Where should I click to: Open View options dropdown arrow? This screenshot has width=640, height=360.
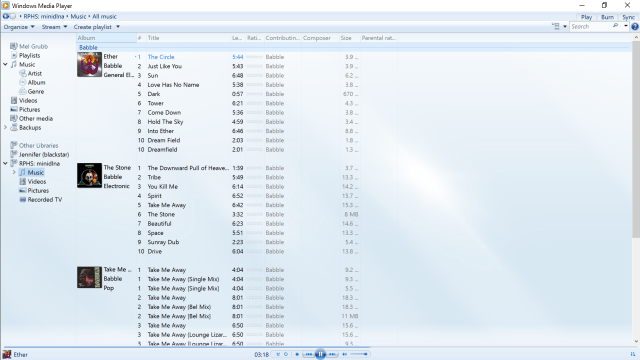[x=565, y=27]
